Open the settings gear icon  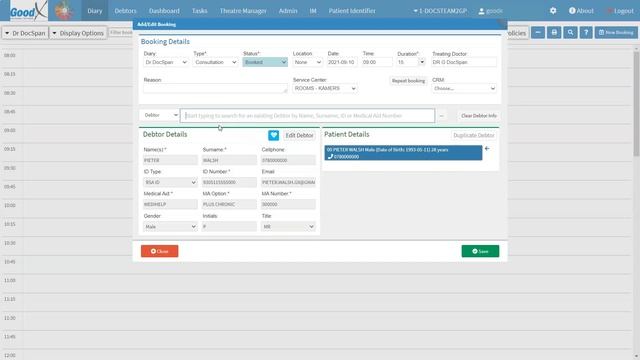(553, 11)
